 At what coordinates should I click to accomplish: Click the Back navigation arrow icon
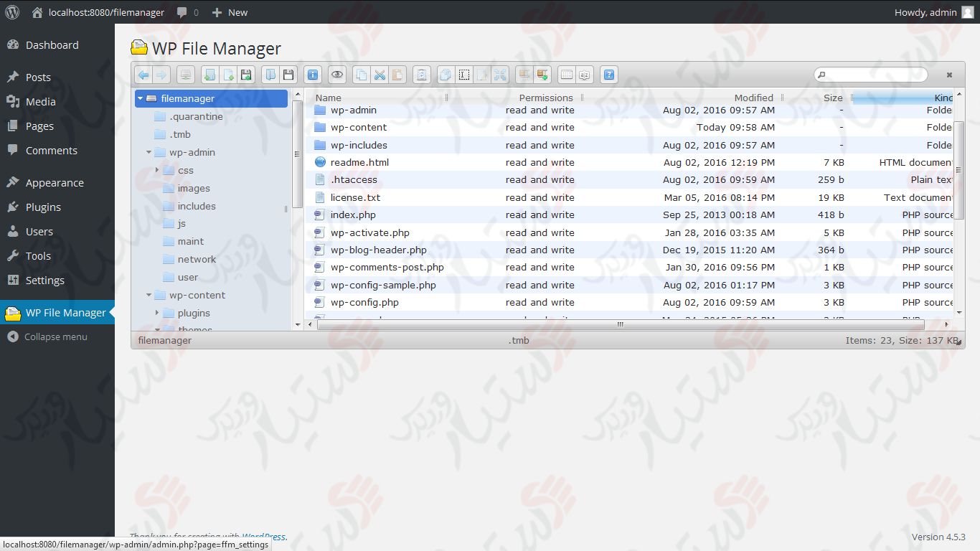[143, 74]
